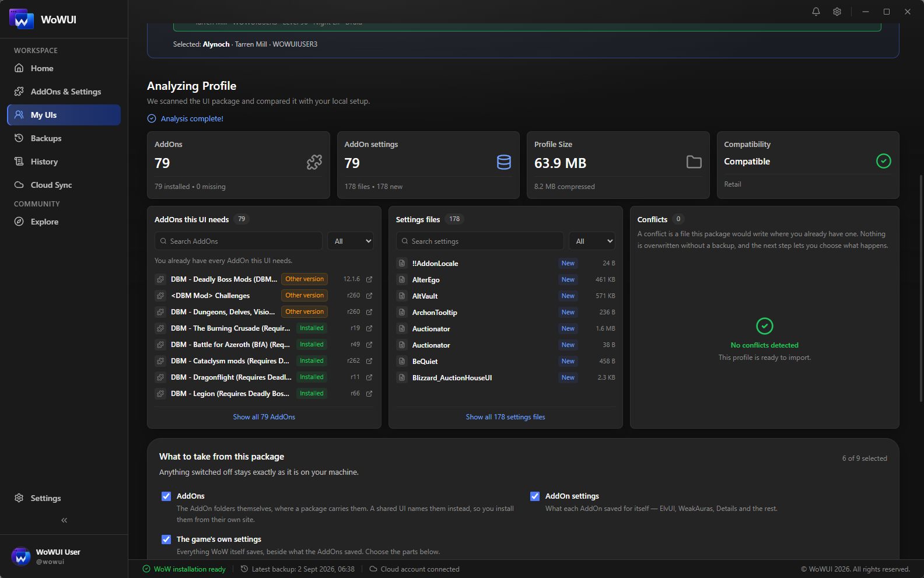
Task: Open the History section
Action: coord(64,162)
